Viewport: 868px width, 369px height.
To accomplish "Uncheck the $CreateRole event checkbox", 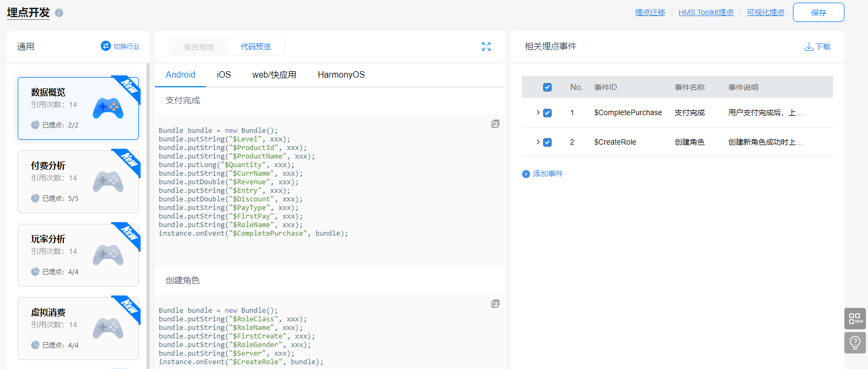I will (x=547, y=142).
